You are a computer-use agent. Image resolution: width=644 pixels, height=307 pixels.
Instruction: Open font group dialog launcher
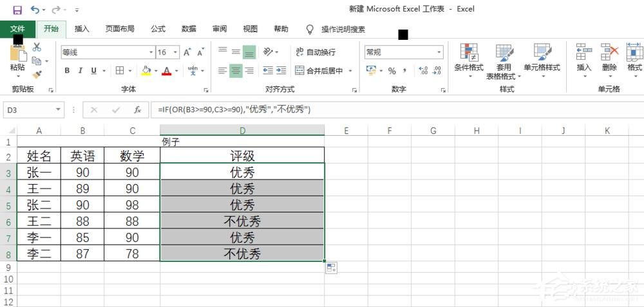[206, 90]
